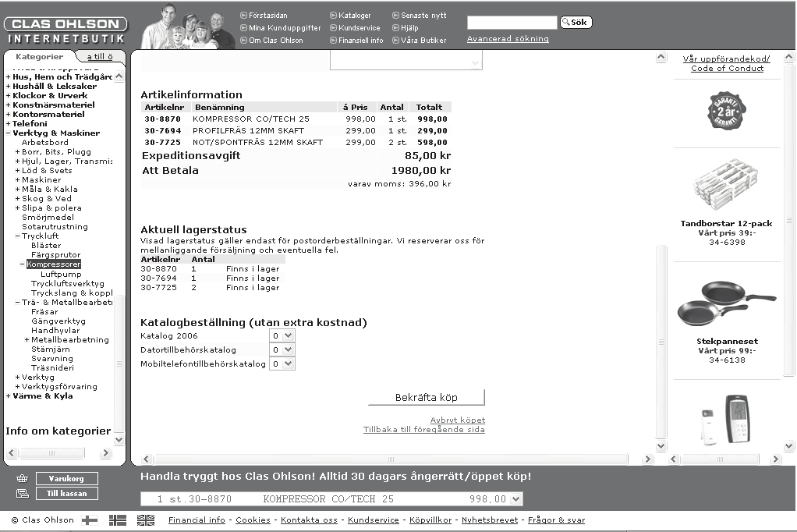Open the Kontakta oss footer link
797x532 pixels.
(309, 520)
